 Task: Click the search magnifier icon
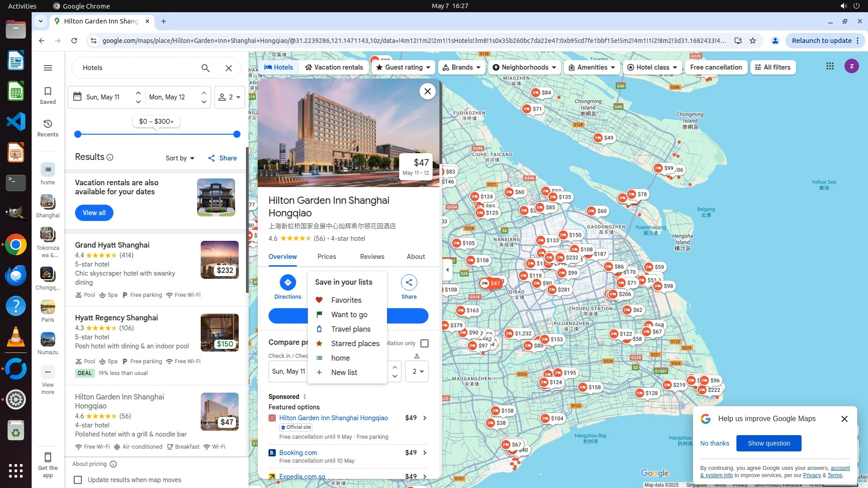(x=205, y=68)
